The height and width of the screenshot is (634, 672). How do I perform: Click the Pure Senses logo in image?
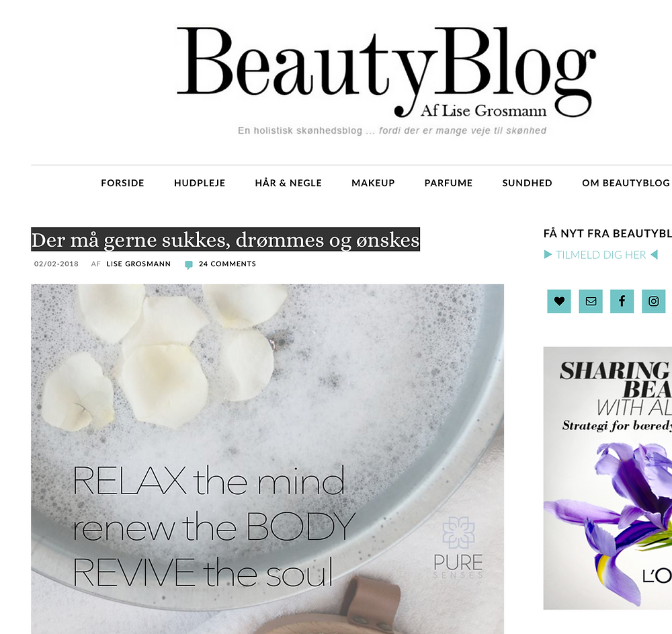point(458,547)
